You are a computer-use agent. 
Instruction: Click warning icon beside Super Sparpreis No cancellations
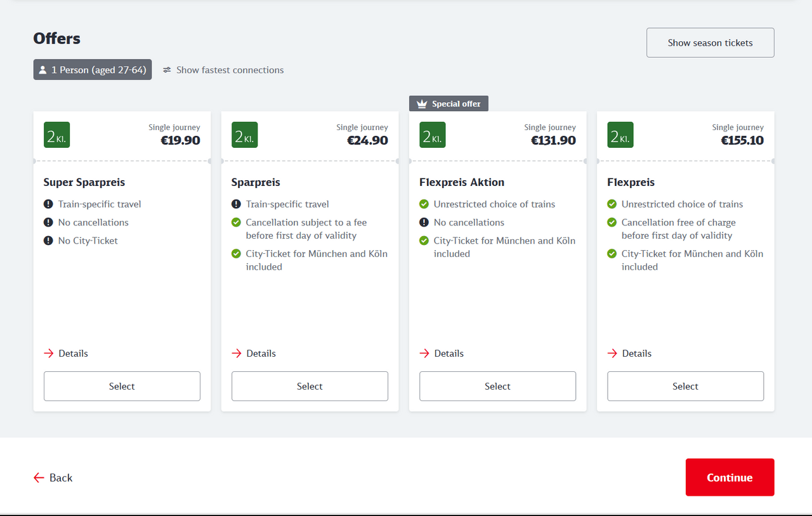(48, 223)
